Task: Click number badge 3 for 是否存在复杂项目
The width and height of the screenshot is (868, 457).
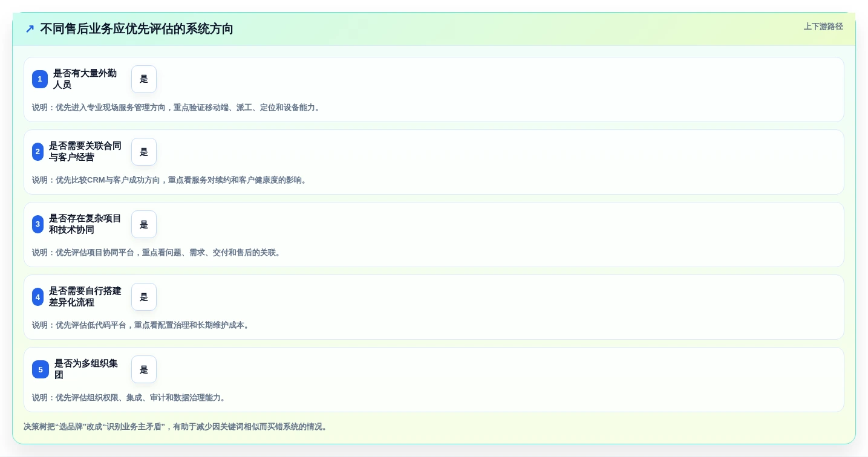Action: tap(38, 224)
